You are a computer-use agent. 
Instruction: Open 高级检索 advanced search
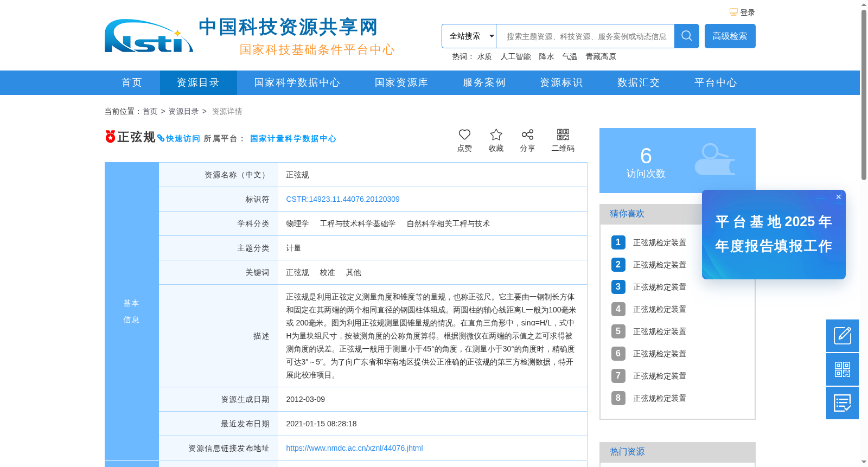tap(730, 36)
